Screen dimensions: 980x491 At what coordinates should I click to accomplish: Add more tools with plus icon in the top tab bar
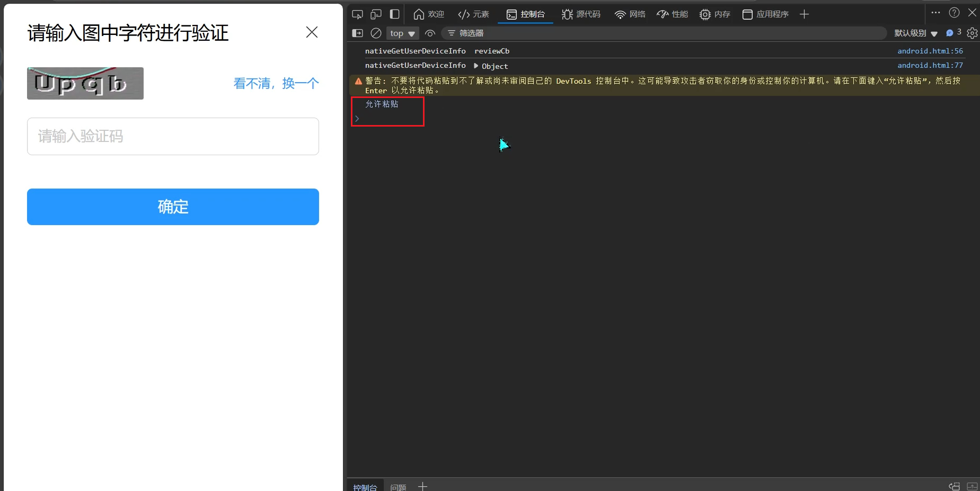(x=804, y=14)
